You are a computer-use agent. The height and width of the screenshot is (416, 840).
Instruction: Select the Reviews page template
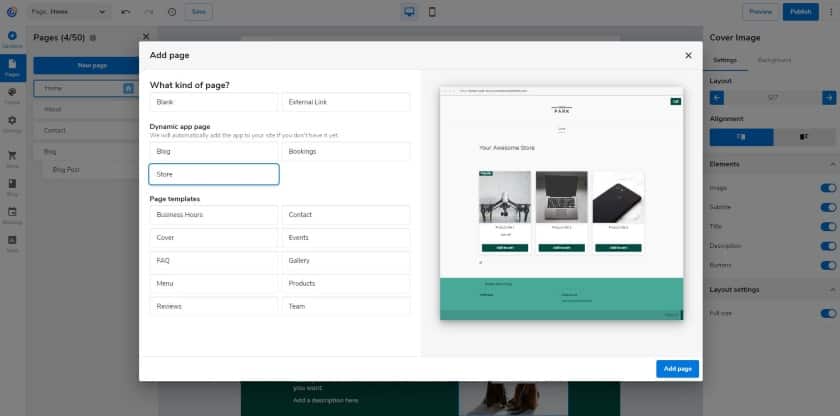point(214,306)
